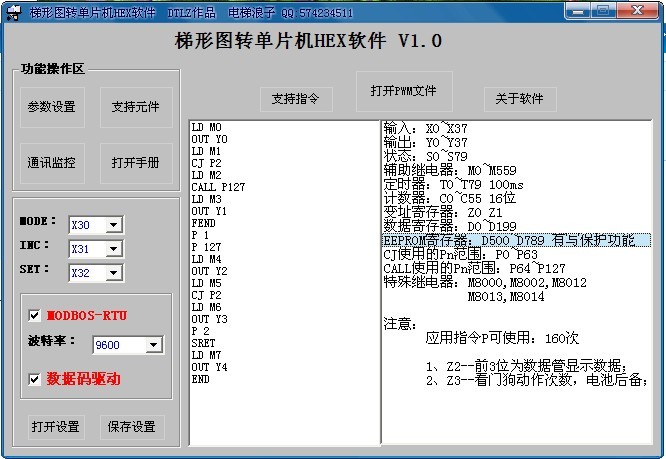The width and height of the screenshot is (666, 459).
Task: Open 参数设置 parameter settings
Action: click(51, 107)
